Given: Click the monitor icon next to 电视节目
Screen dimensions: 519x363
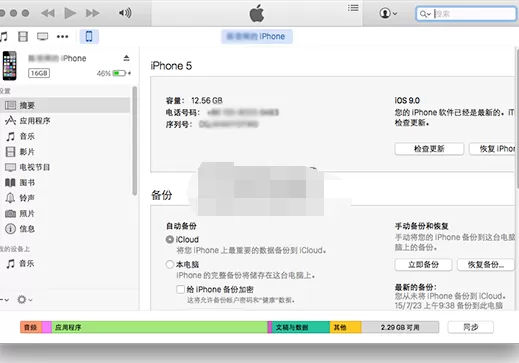Looking at the screenshot, I should (x=10, y=167).
